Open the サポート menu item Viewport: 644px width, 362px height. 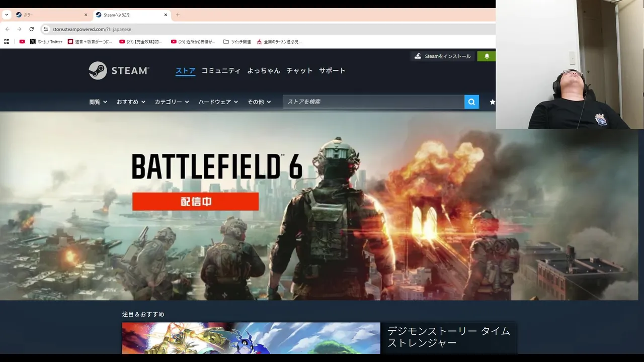332,71
